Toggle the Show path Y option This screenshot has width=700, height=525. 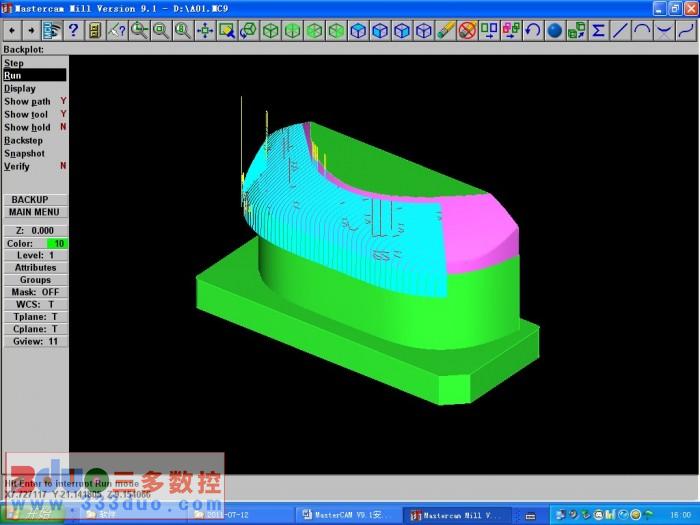point(35,101)
